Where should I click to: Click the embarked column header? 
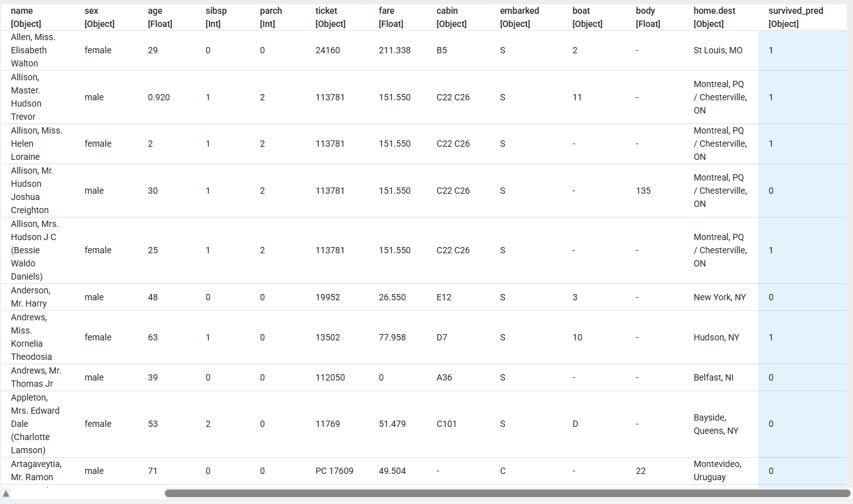pos(519,18)
